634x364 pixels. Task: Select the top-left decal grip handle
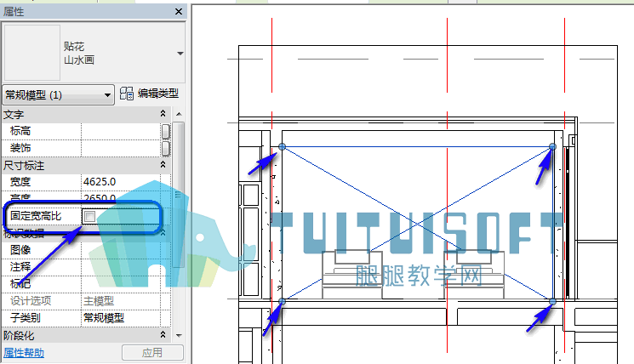click(x=283, y=146)
